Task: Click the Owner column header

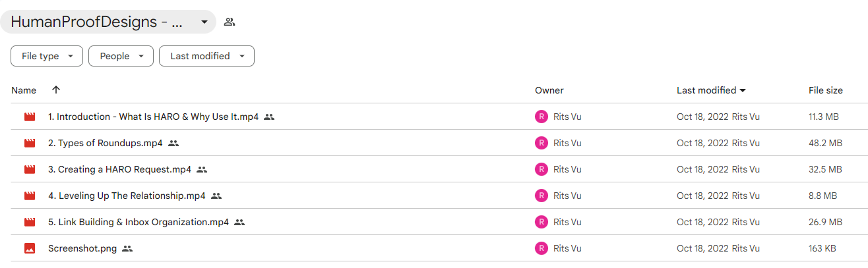Action: pos(549,90)
